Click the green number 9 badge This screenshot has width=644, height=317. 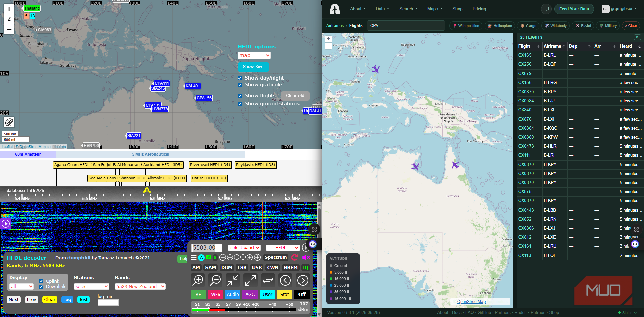[215, 257]
